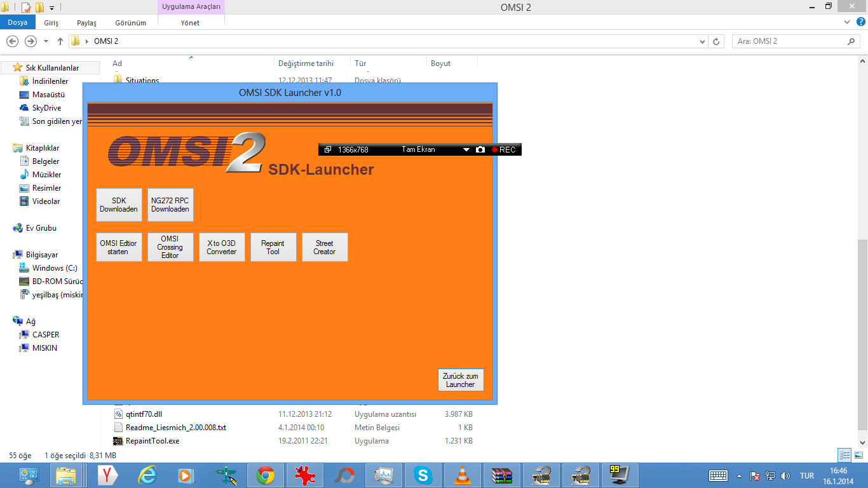Launch OMSI Editor starten

119,247
